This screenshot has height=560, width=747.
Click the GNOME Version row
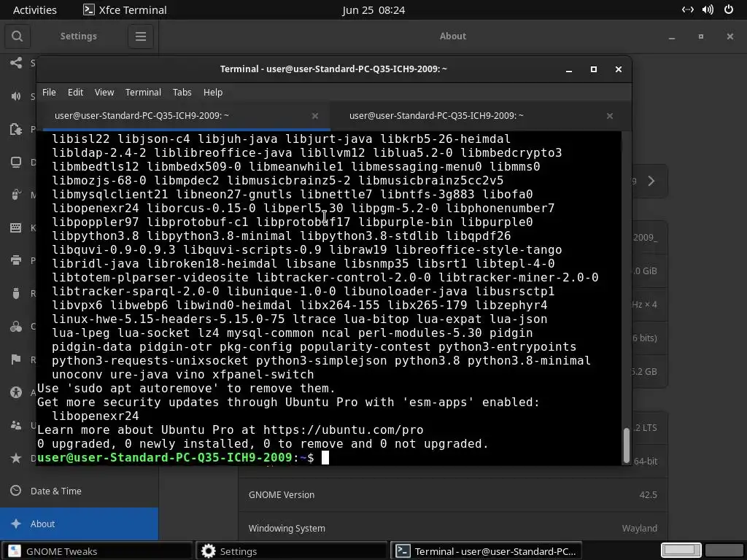coord(452,495)
